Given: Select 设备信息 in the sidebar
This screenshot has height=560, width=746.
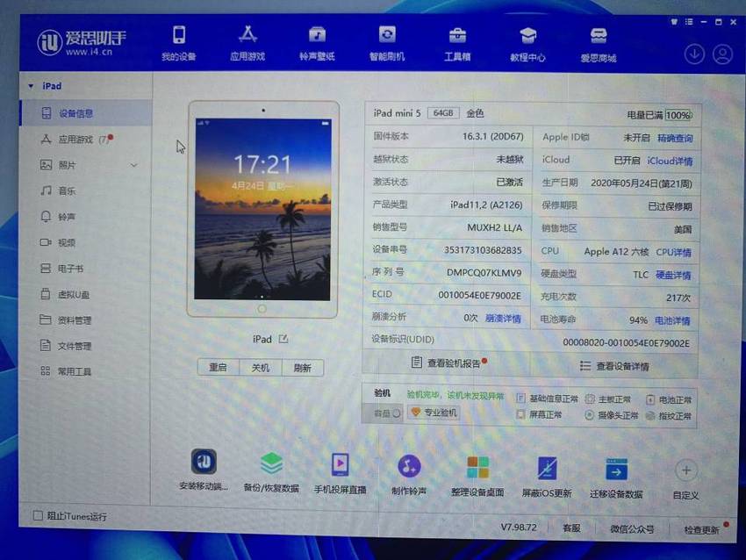Looking at the screenshot, I should 86,113.
